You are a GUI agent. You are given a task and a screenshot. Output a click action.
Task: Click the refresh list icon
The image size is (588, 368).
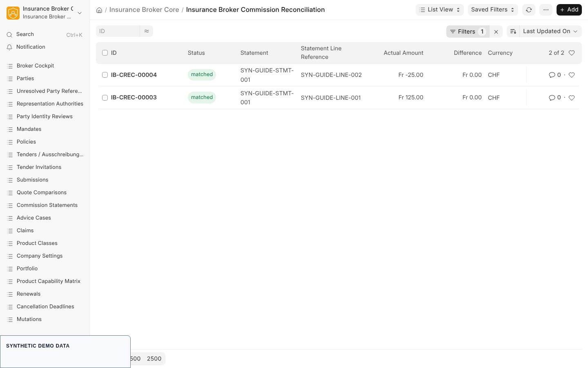529,10
